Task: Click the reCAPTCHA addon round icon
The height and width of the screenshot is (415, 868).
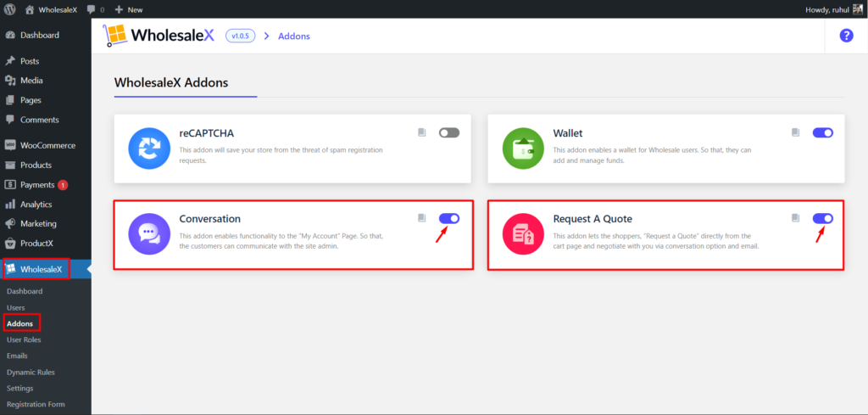Action: point(149,149)
